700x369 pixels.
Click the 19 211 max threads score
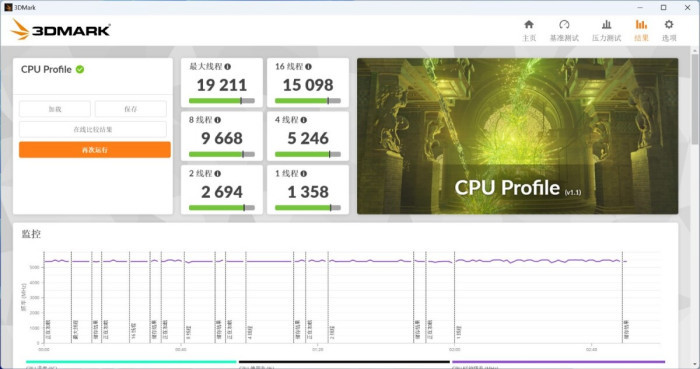pos(222,85)
